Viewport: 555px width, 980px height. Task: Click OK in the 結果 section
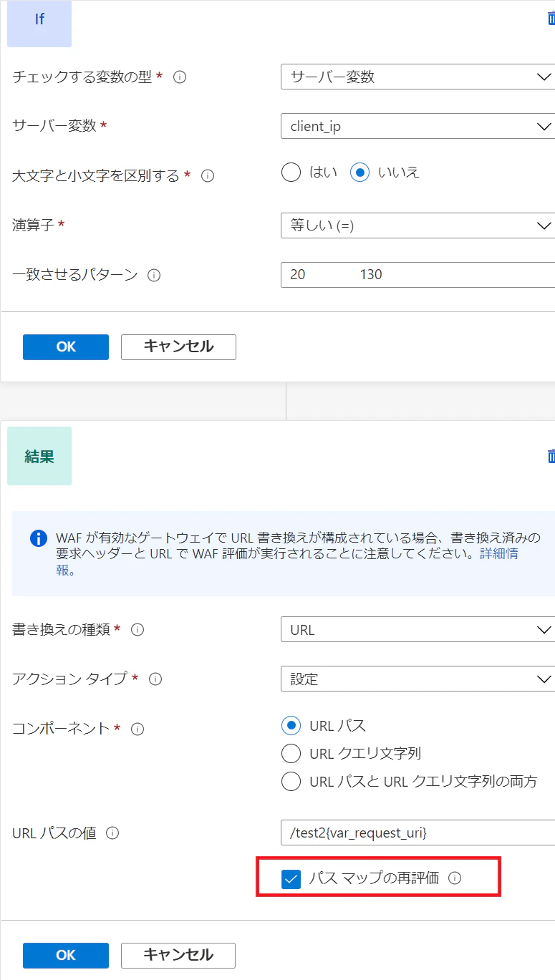click(66, 955)
